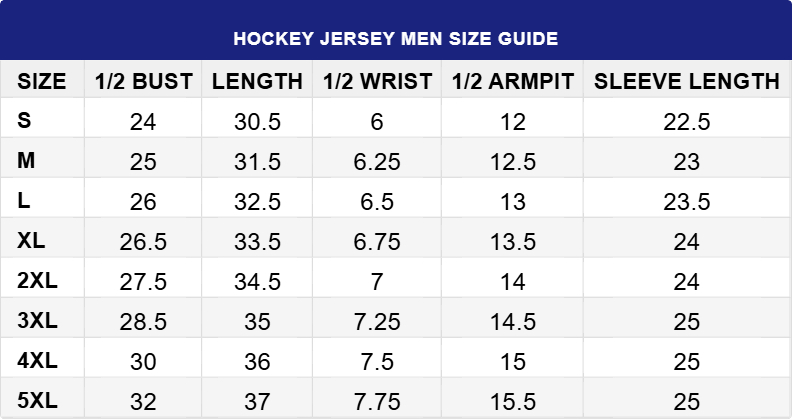Click the M size row label
792x420 pixels.
(27, 161)
